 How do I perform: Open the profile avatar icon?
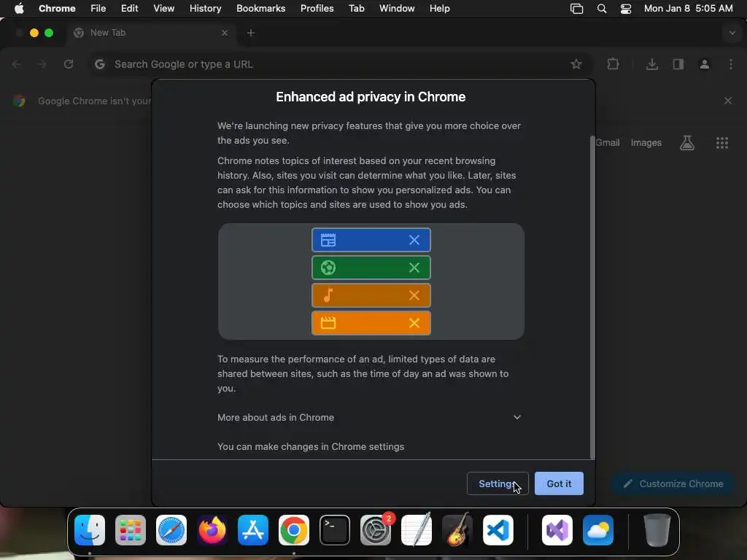pos(705,64)
